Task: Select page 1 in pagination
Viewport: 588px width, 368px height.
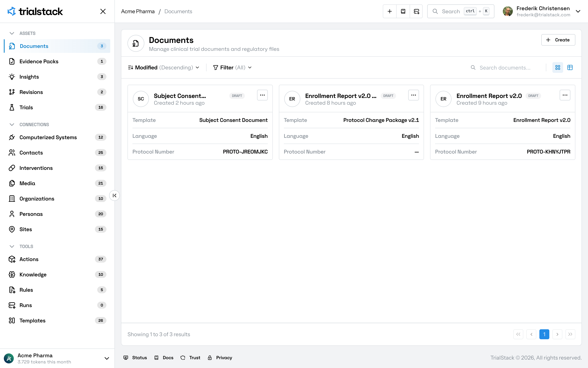Action: (544, 334)
